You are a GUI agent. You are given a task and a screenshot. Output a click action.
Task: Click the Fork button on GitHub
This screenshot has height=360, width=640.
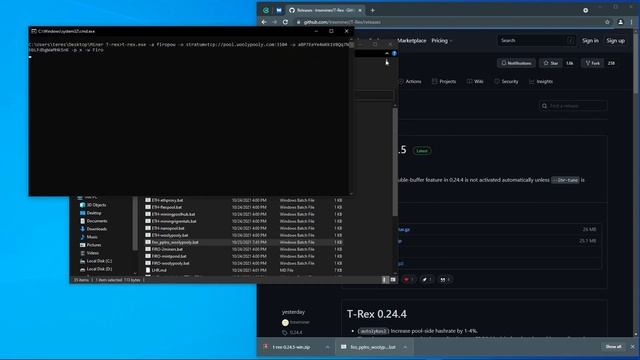pos(592,63)
